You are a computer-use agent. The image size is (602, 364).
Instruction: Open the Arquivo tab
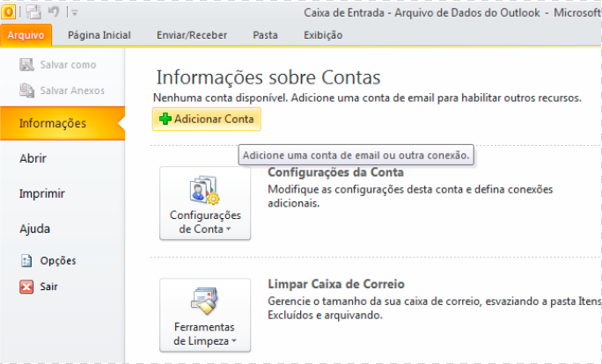tap(26, 35)
